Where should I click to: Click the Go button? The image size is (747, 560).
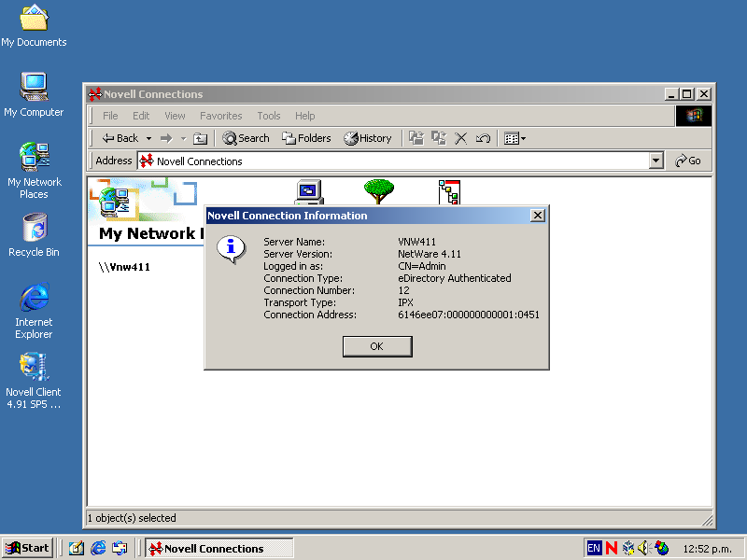tap(688, 161)
